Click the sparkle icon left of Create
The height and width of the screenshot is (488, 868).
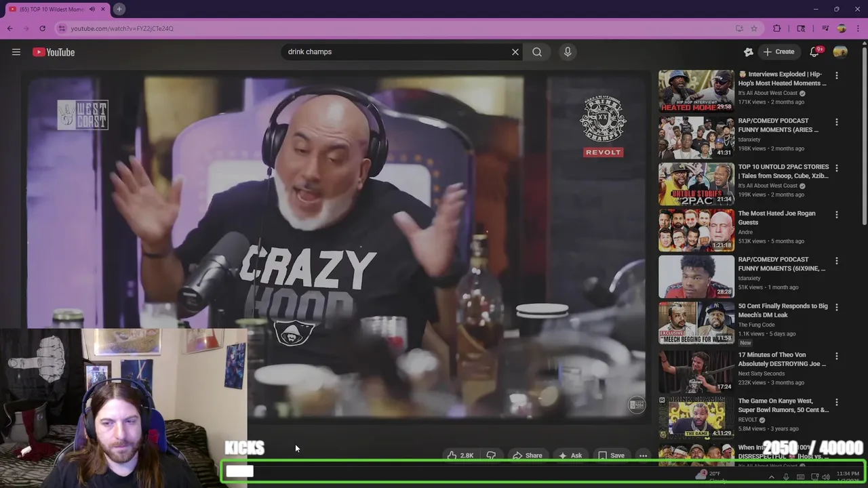(x=749, y=52)
